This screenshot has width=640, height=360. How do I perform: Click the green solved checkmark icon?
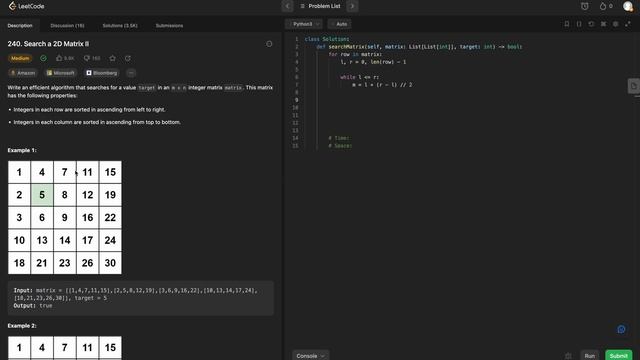pyautogui.click(x=43, y=58)
